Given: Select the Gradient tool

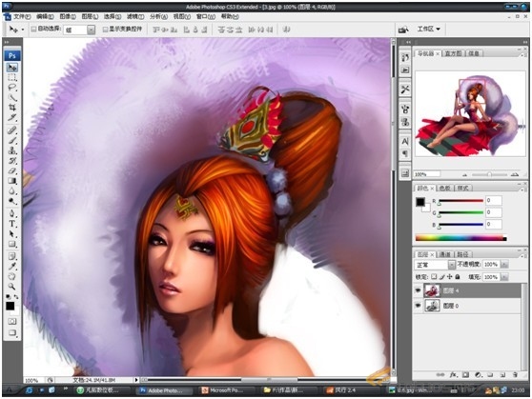Looking at the screenshot, I should 12,181.
